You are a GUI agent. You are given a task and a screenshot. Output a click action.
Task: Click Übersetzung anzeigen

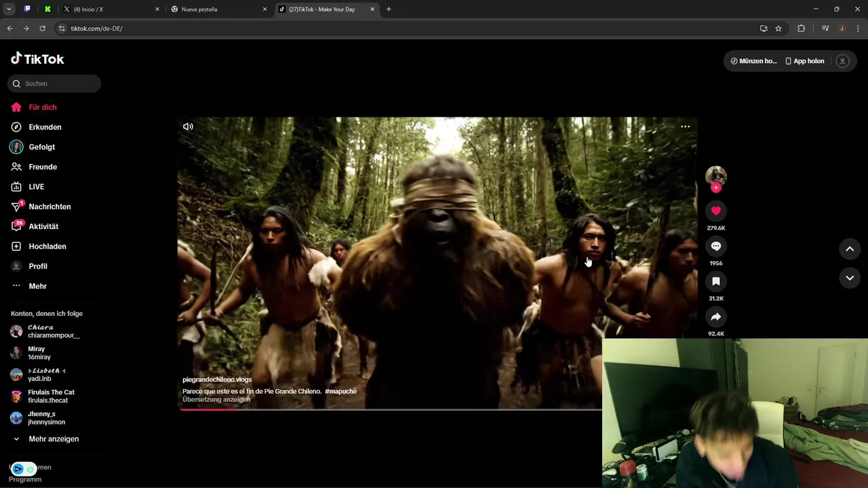pos(216,400)
